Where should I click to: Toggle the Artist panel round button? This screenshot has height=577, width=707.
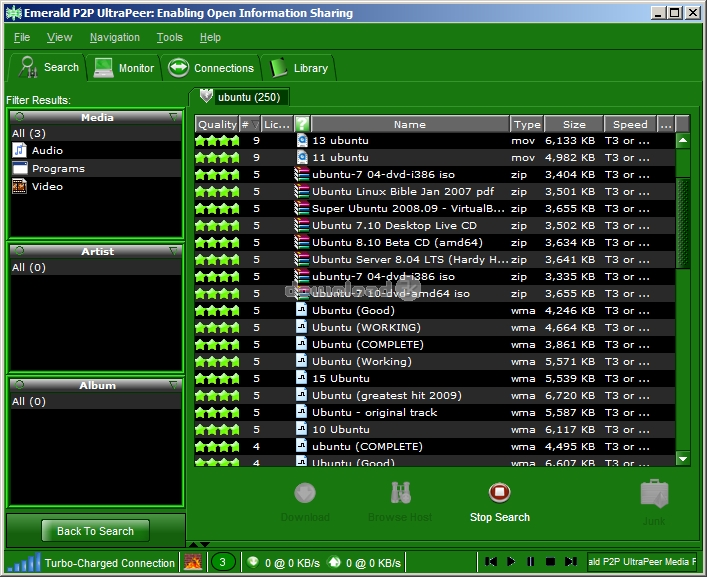[19, 251]
